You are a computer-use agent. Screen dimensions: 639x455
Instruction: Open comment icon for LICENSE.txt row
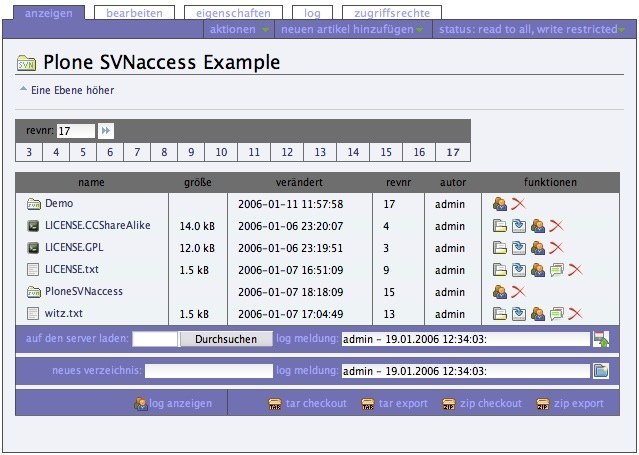pyautogui.click(x=557, y=270)
